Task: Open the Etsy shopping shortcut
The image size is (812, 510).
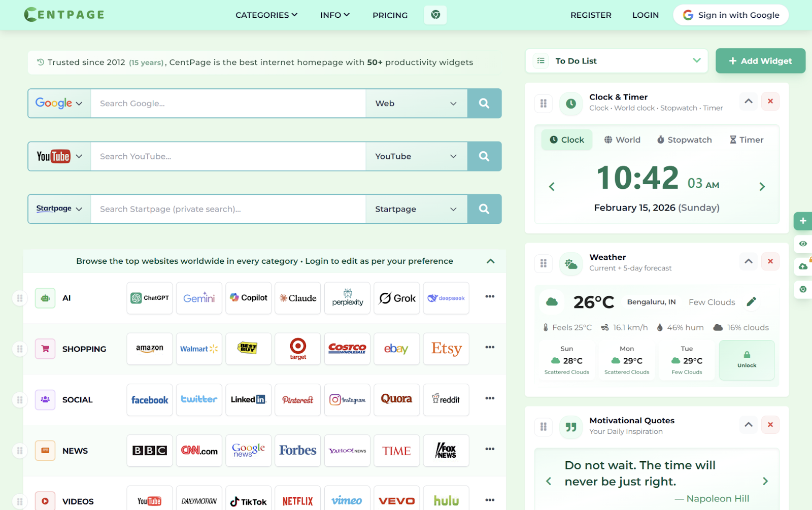Action: (x=446, y=349)
